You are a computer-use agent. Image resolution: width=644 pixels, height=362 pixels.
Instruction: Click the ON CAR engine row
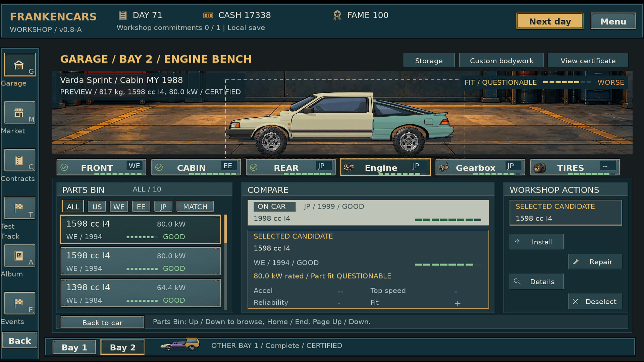click(x=368, y=213)
